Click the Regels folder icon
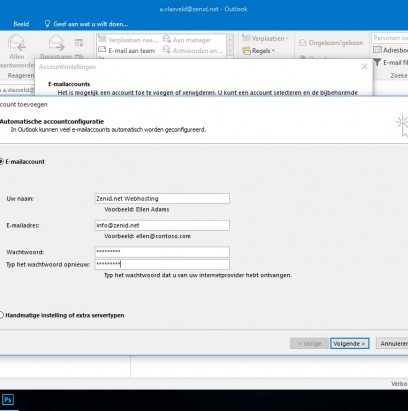Viewport: 408px width, 411px height. pos(246,51)
